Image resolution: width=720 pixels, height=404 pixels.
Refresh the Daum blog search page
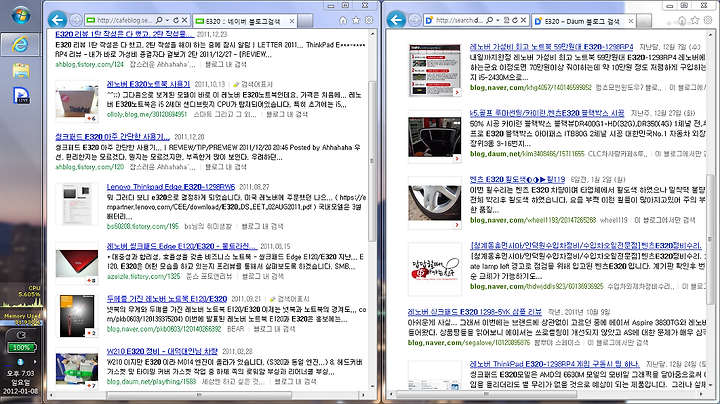click(515, 20)
